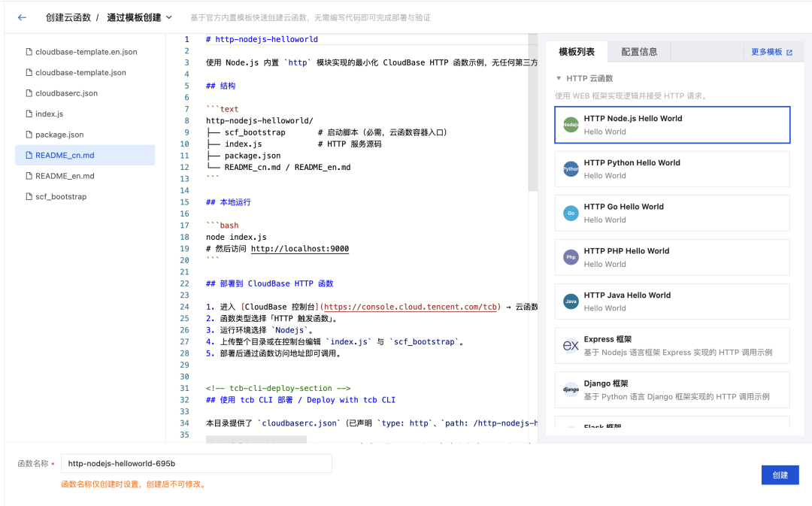
Task: Select the blue Go template icon
Action: (x=571, y=214)
